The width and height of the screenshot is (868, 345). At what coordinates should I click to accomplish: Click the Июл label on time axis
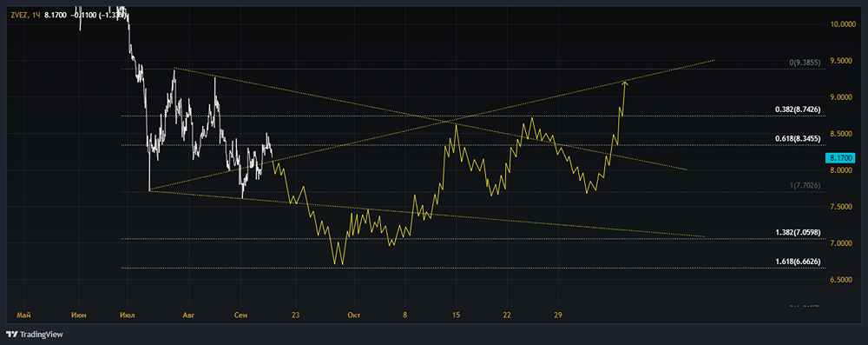pos(128,315)
